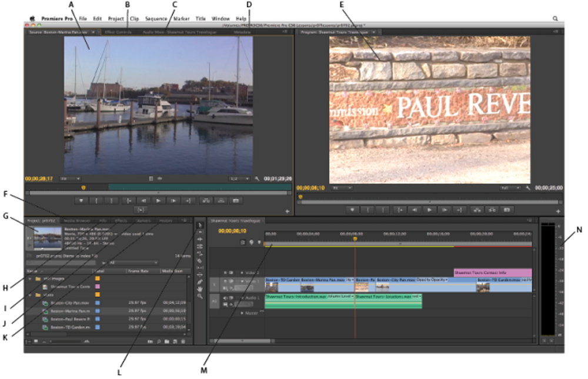Open the Clip menu

tap(134, 18)
